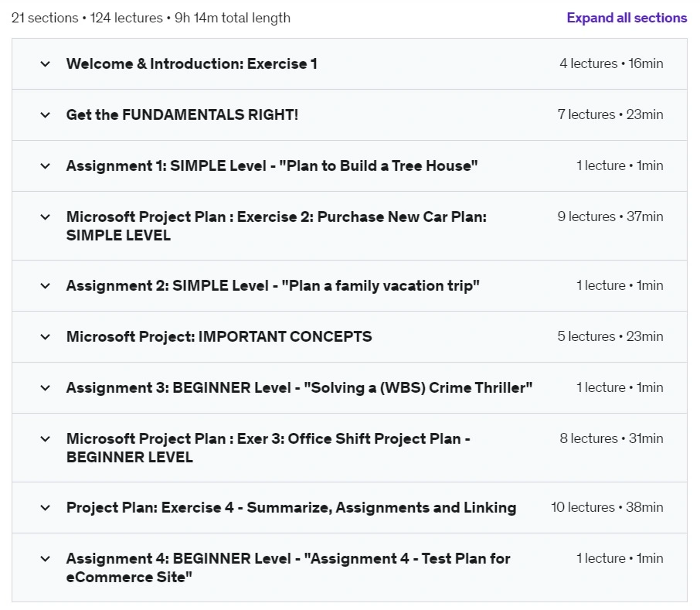Expand Exercise 4 Summarize section chevron
The width and height of the screenshot is (700, 610).
tap(45, 508)
